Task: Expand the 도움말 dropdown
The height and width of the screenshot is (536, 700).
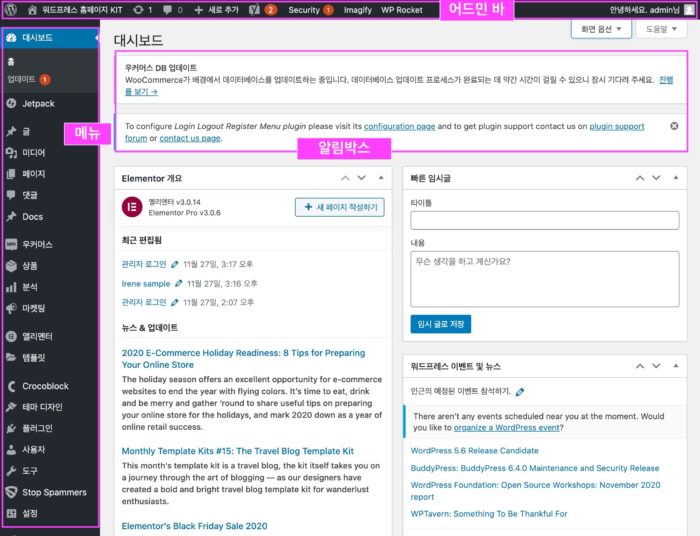Action: tap(661, 30)
